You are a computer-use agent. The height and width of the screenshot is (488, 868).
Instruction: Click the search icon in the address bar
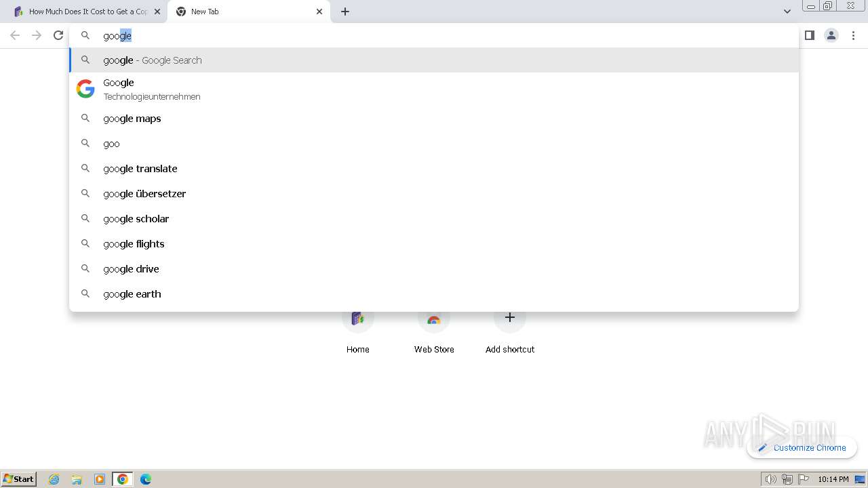coord(85,35)
